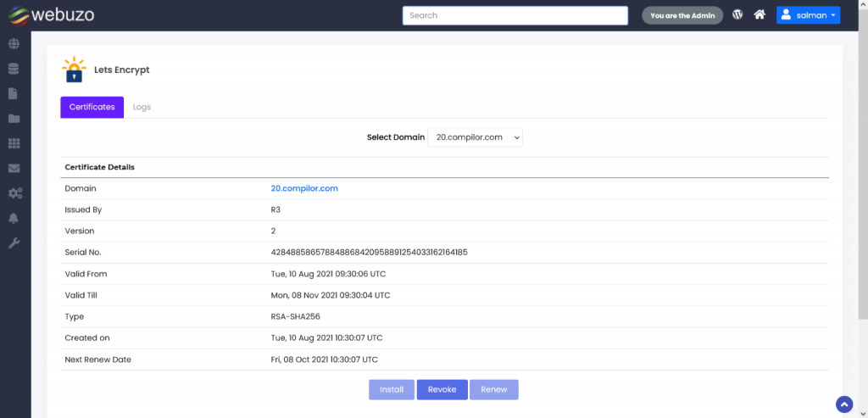Expand the salman user menu
This screenshot has width=868, height=418.
pos(808,15)
